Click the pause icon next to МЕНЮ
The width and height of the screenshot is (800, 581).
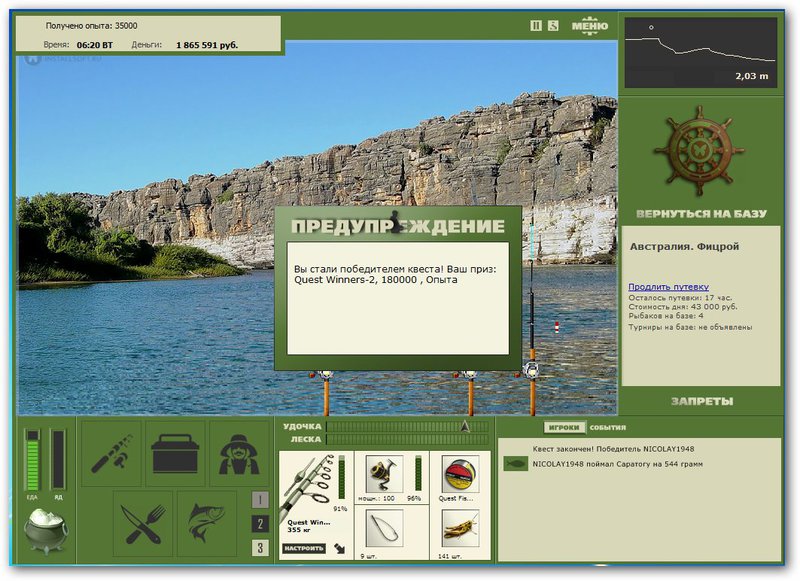point(536,26)
